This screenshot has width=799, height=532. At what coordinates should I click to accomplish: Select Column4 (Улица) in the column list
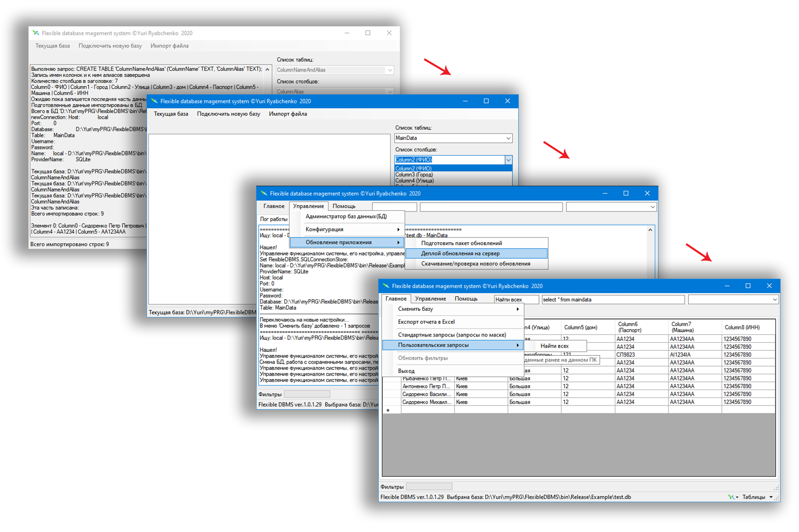coord(453,181)
